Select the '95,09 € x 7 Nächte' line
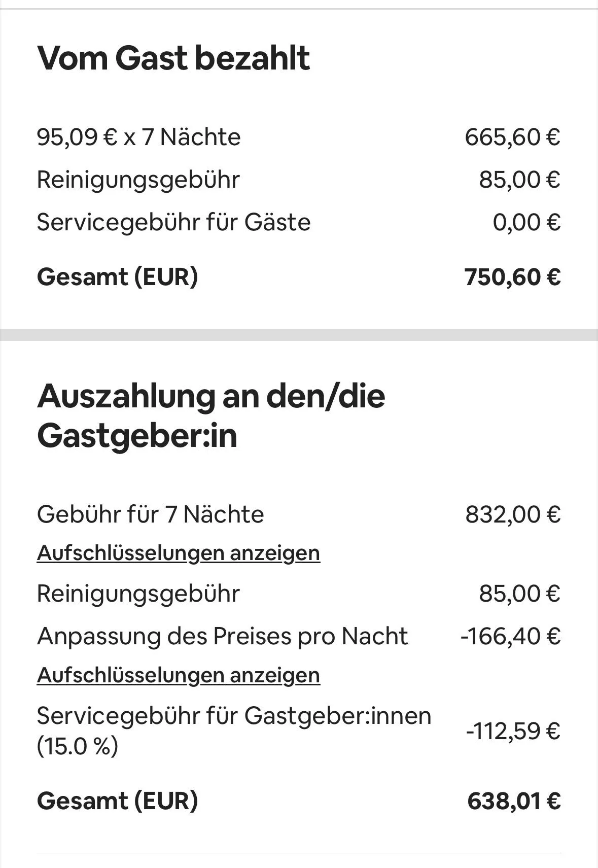This screenshot has width=598, height=868. 139,137
